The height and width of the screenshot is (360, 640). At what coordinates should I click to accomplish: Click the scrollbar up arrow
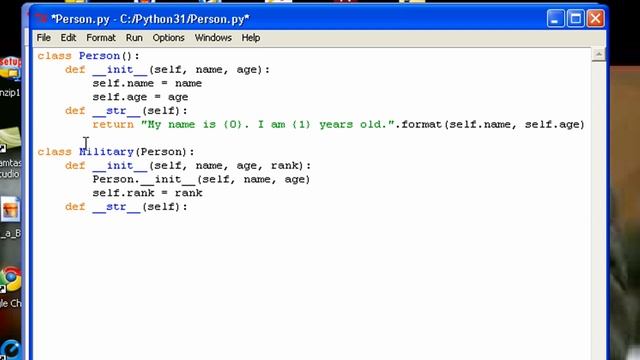[x=598, y=55]
